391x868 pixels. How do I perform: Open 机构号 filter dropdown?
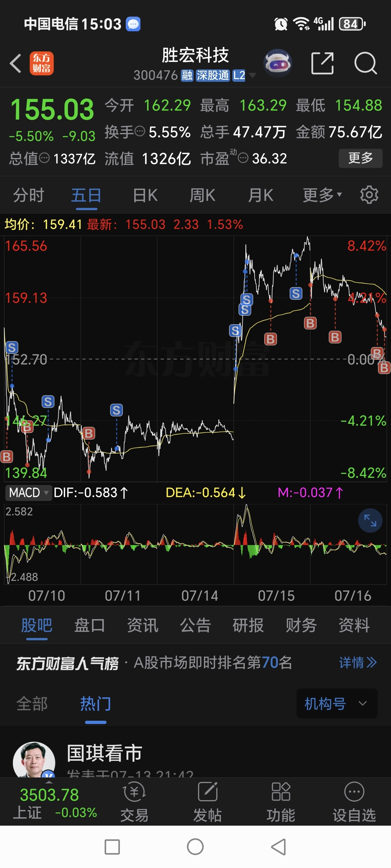coord(337,703)
